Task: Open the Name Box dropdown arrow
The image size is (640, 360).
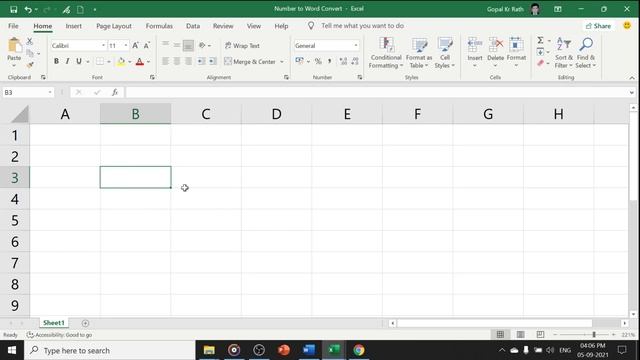Action: tap(50, 92)
